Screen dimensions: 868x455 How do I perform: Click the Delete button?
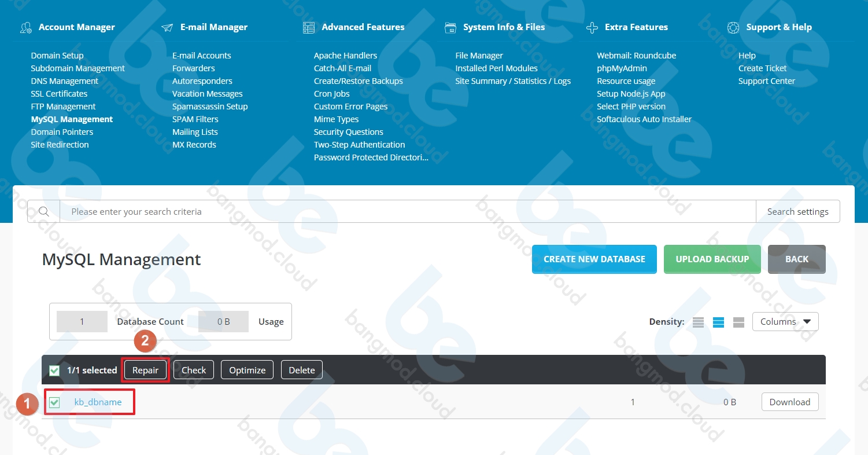click(x=302, y=370)
